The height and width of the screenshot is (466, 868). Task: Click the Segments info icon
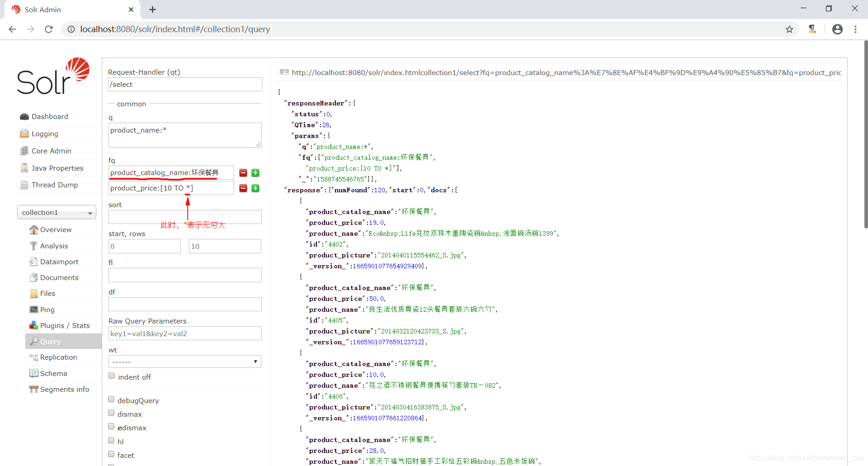point(33,389)
